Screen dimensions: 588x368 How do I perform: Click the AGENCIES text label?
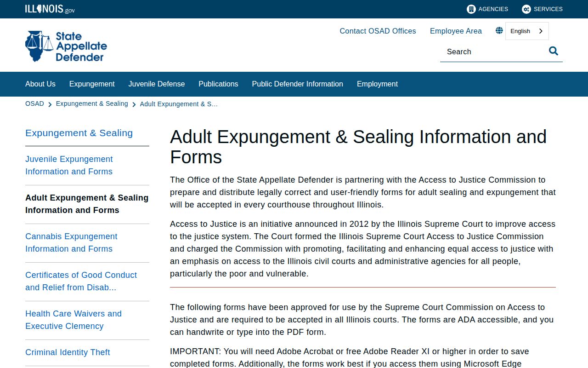tap(493, 9)
